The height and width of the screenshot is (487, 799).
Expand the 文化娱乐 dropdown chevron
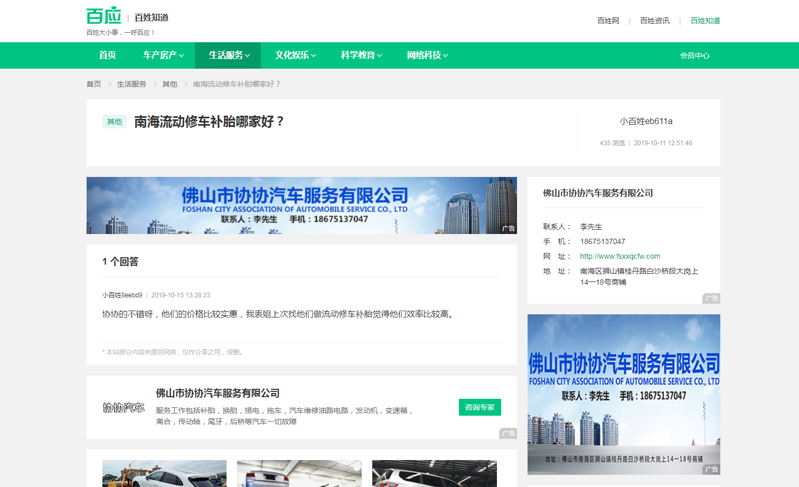pos(313,56)
